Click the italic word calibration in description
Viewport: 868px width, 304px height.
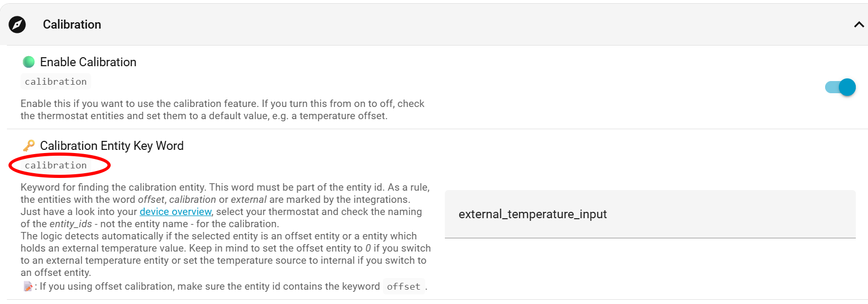[x=192, y=200]
